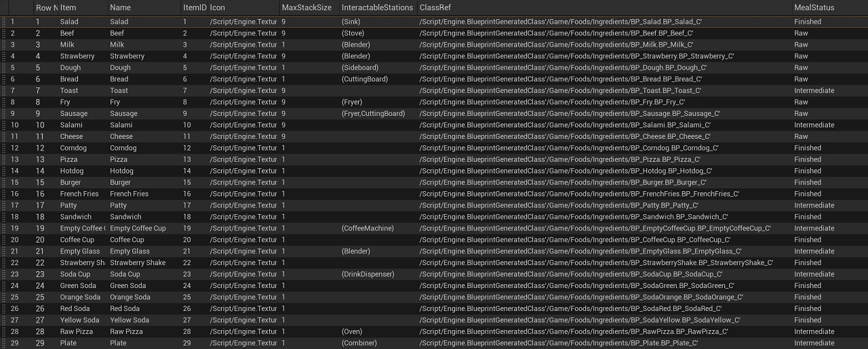Click the Icon texture path for Pizza row
This screenshot has width=868, height=349.
243,159
